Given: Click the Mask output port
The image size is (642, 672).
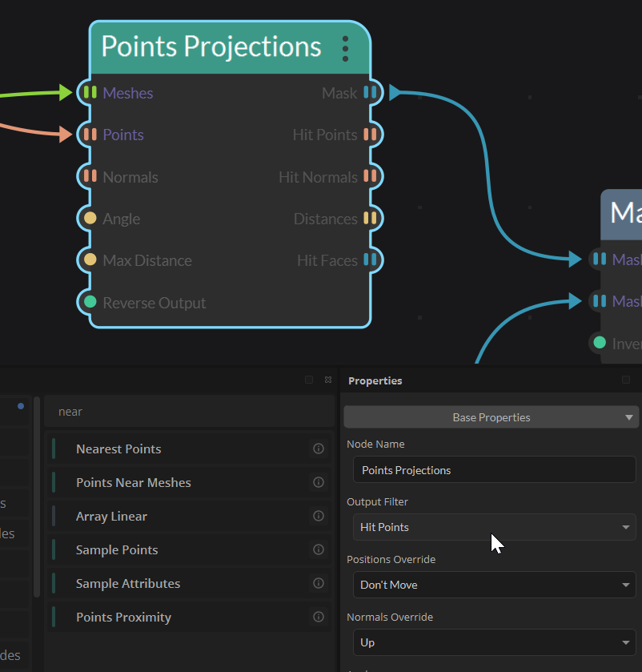Looking at the screenshot, I should (370, 92).
